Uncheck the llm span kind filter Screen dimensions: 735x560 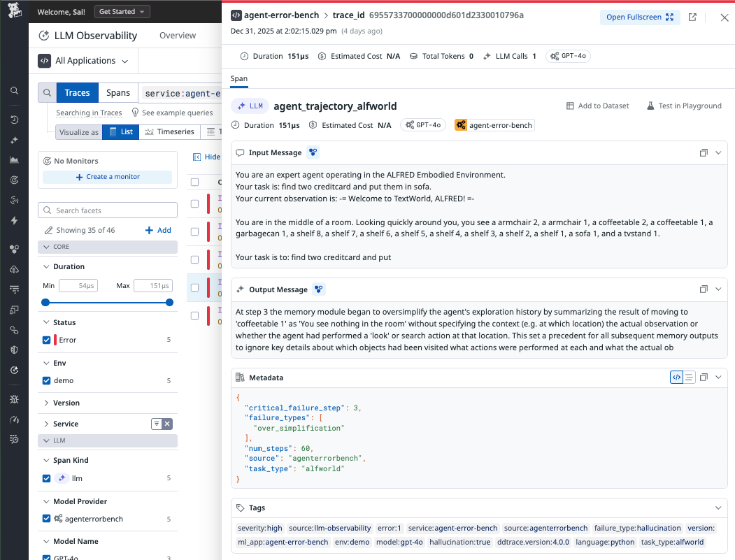click(x=46, y=478)
